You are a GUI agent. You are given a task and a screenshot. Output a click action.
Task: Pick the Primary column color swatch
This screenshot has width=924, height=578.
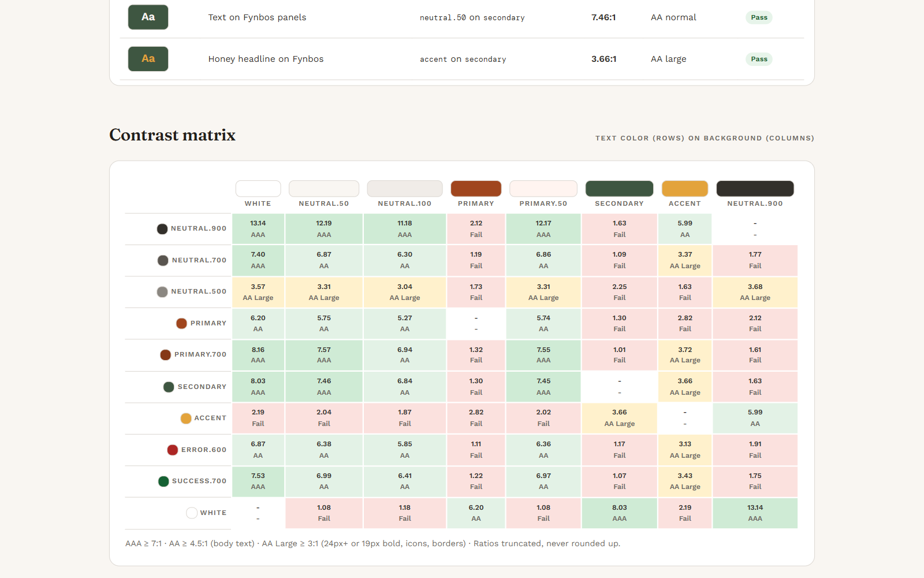pos(476,188)
